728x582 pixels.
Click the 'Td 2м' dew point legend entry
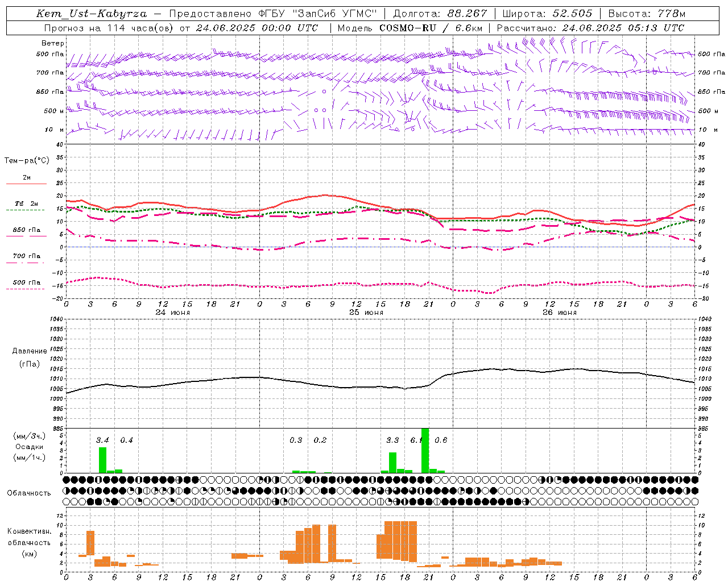click(x=26, y=203)
